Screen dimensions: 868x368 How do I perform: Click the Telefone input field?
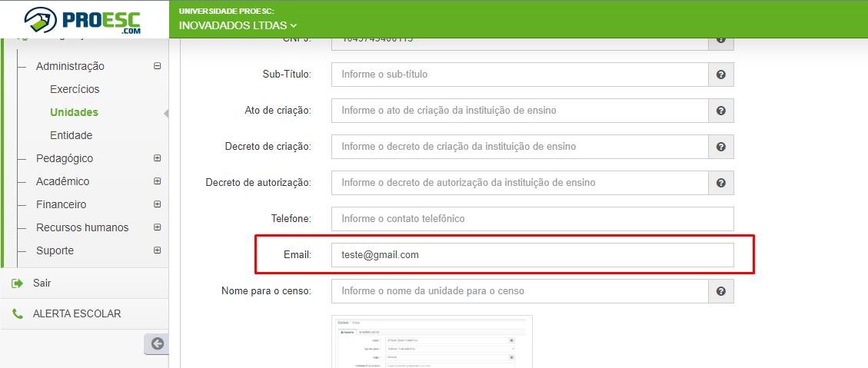pos(533,219)
